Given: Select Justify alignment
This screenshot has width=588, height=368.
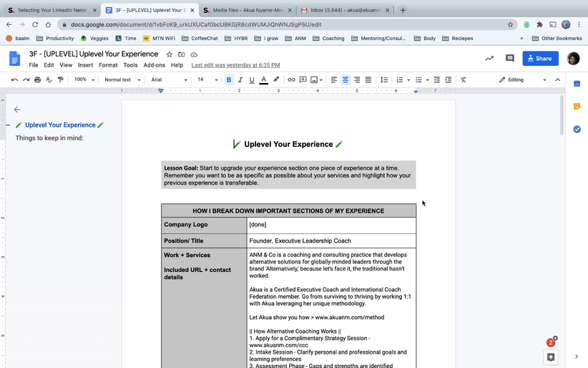Looking at the screenshot, I should click(x=368, y=79).
